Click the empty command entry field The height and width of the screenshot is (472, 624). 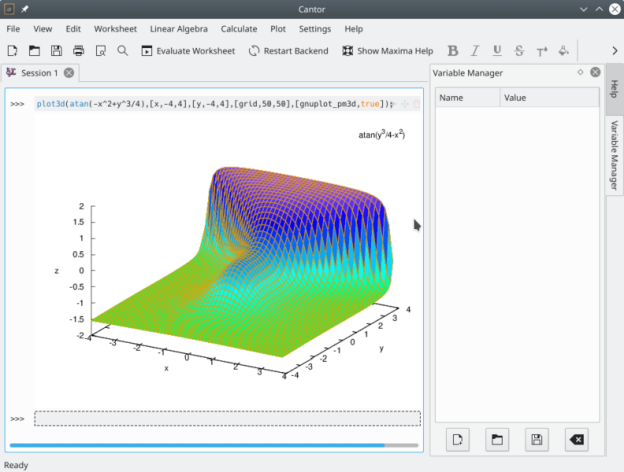click(227, 418)
